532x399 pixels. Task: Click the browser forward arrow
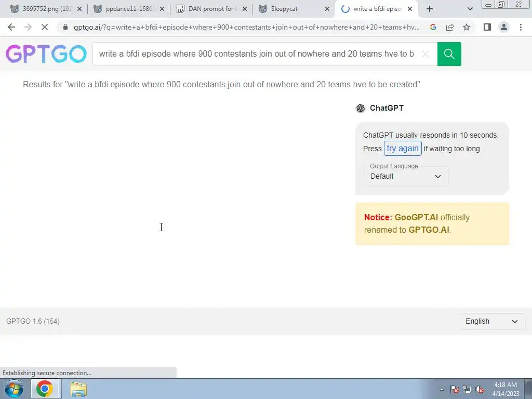(x=28, y=27)
